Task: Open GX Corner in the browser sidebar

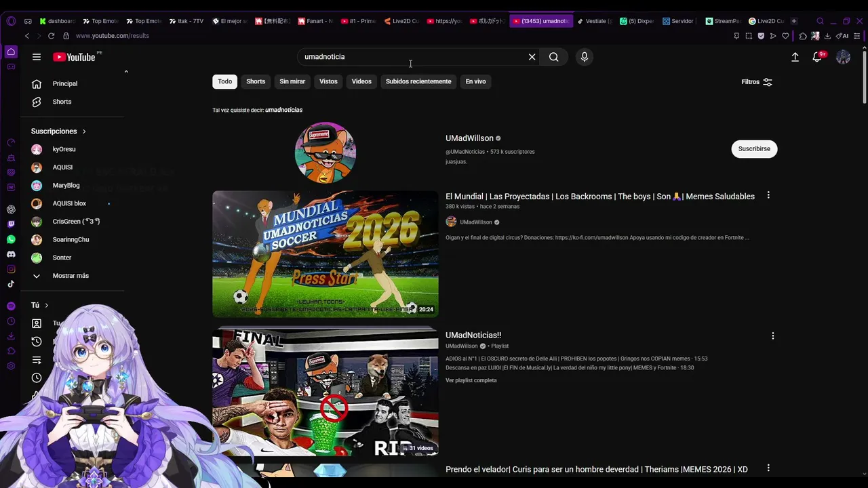Action: tap(11, 66)
